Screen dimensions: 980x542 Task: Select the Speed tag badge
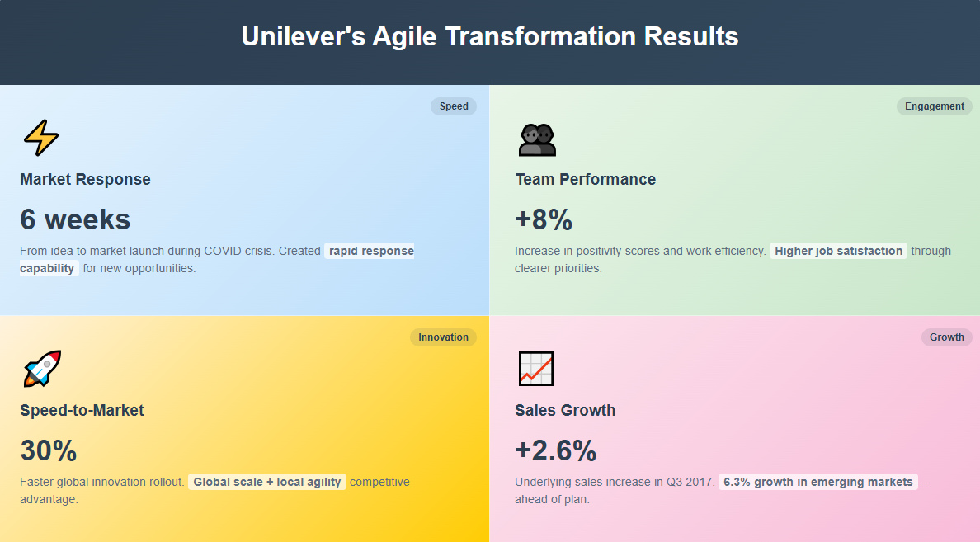click(454, 106)
